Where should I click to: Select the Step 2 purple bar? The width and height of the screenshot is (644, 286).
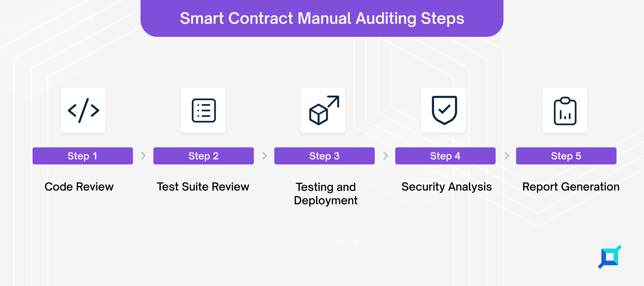[204, 156]
